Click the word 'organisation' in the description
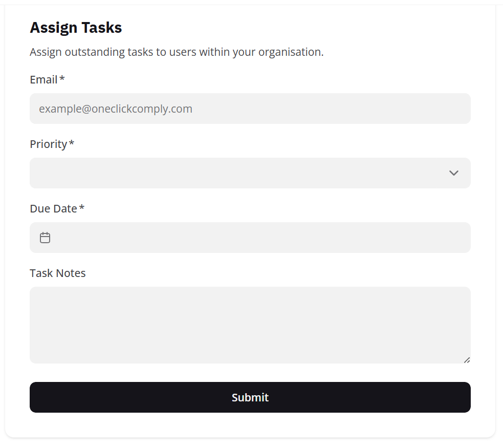The width and height of the screenshot is (503, 448). pyautogui.click(x=291, y=52)
